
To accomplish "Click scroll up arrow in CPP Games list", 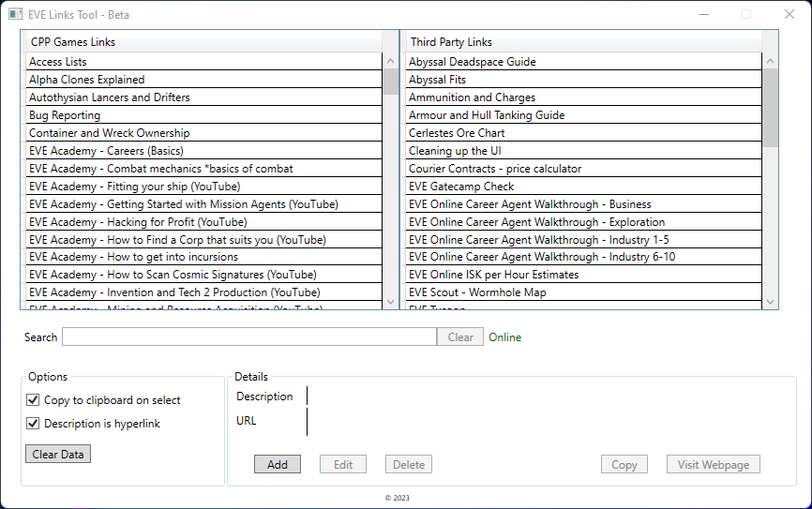I will tap(390, 61).
